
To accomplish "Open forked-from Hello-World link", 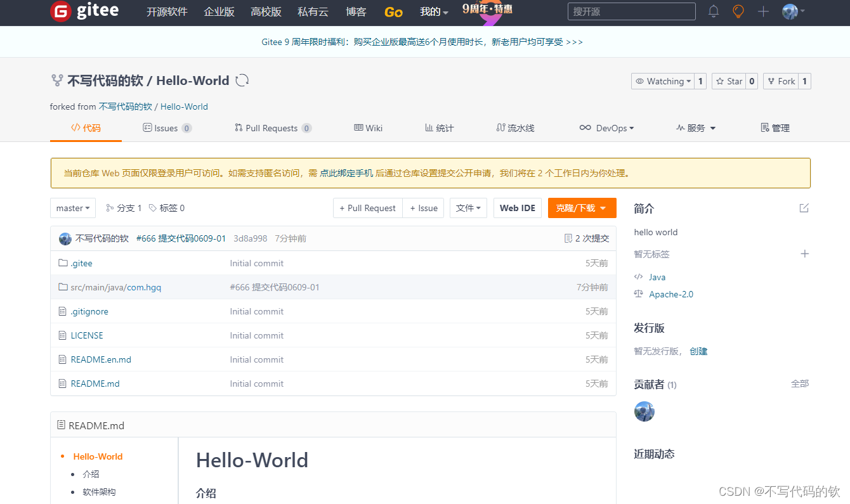I will (184, 107).
